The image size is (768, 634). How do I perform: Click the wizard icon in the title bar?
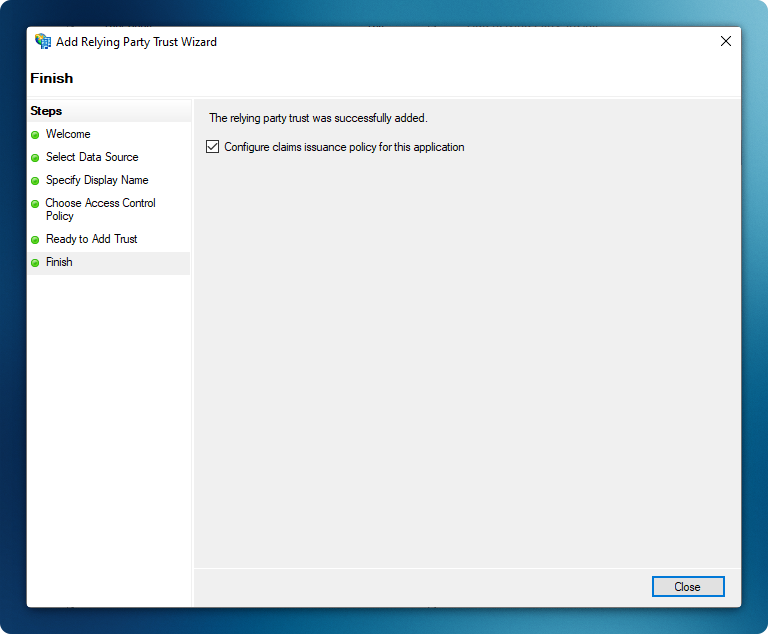[x=43, y=42]
